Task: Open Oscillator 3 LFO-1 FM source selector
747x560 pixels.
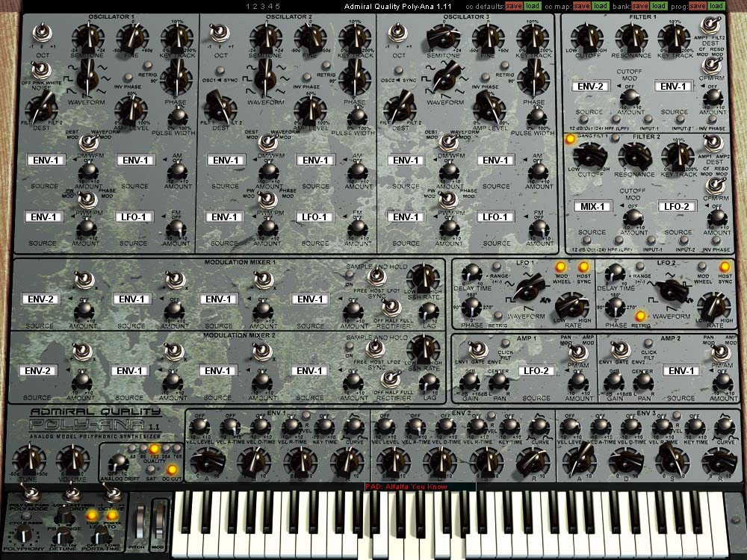Action: (495, 217)
